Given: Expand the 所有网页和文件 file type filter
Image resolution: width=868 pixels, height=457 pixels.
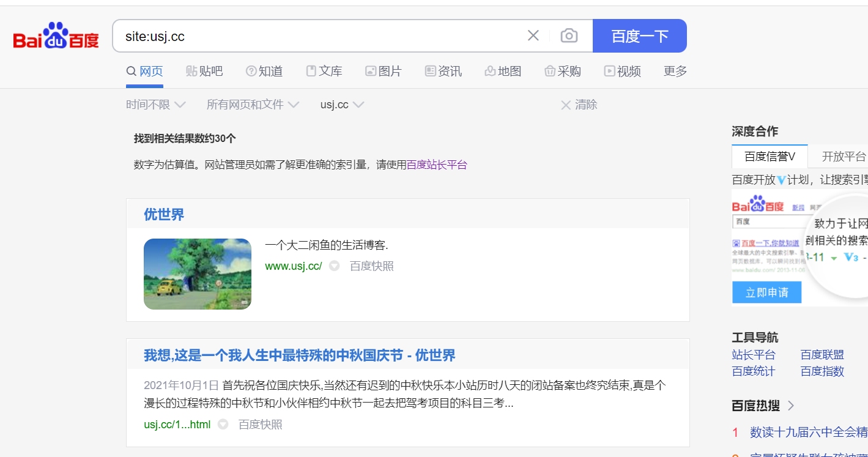Looking at the screenshot, I should [x=253, y=105].
